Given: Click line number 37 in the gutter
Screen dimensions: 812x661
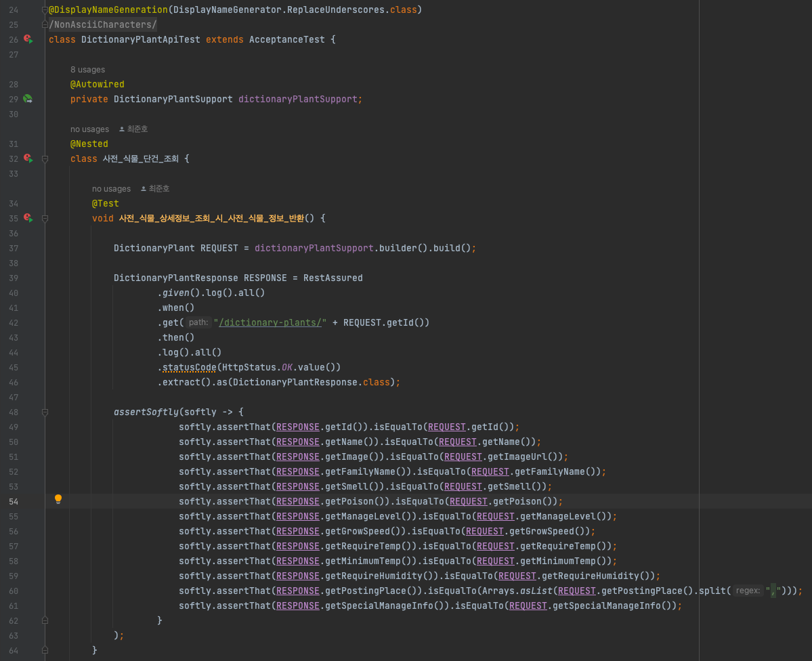Looking at the screenshot, I should [14, 248].
